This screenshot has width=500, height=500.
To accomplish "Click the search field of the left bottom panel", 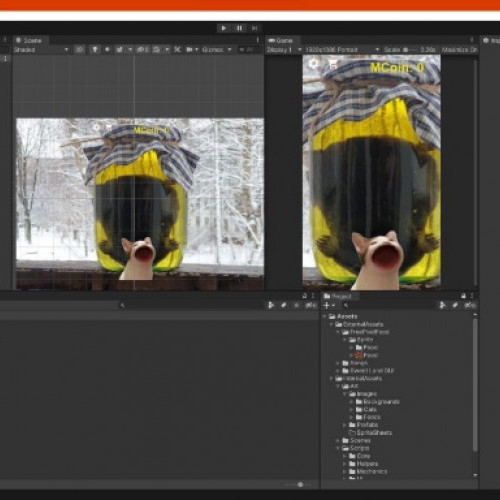I will [x=192, y=305].
